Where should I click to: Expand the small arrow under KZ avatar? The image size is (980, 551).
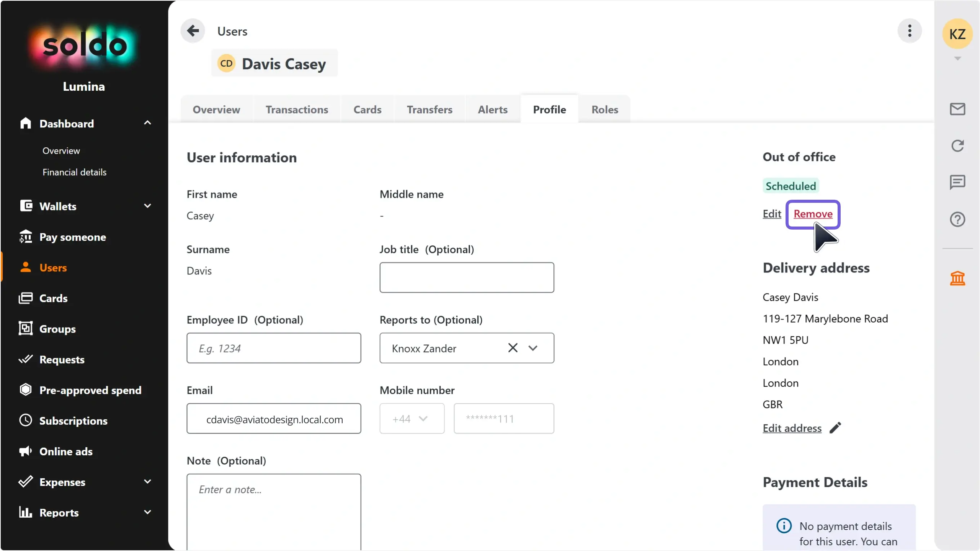tap(957, 59)
